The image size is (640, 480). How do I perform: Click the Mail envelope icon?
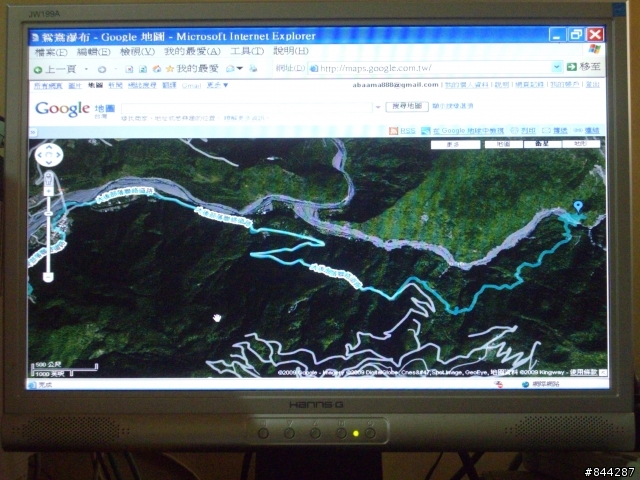[231, 69]
